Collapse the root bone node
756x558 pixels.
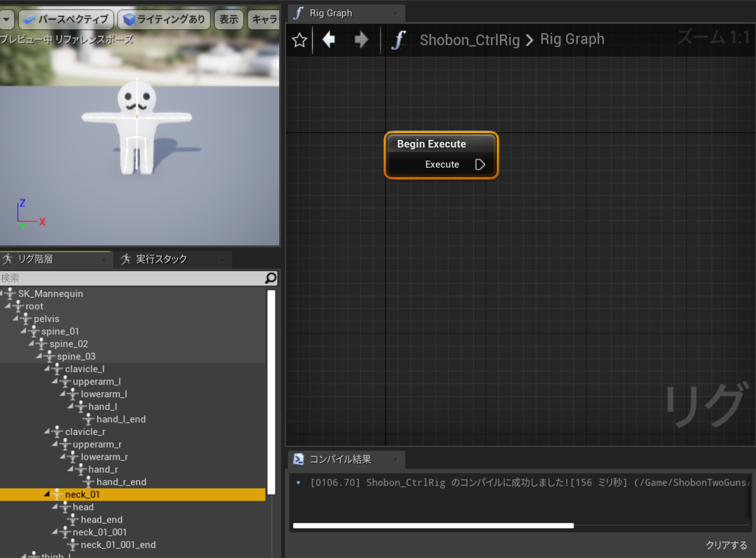pyautogui.click(x=8, y=306)
